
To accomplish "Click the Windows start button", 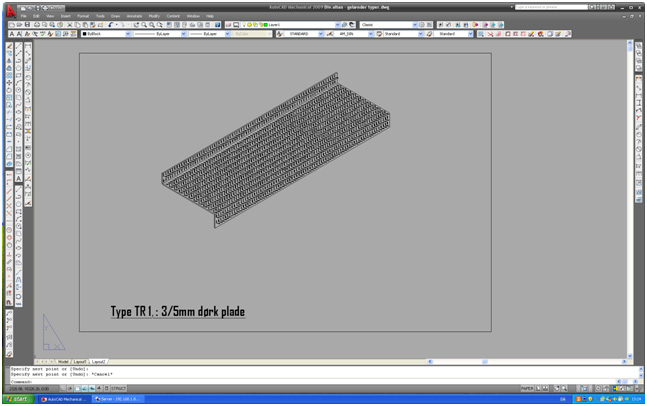I will (18, 399).
